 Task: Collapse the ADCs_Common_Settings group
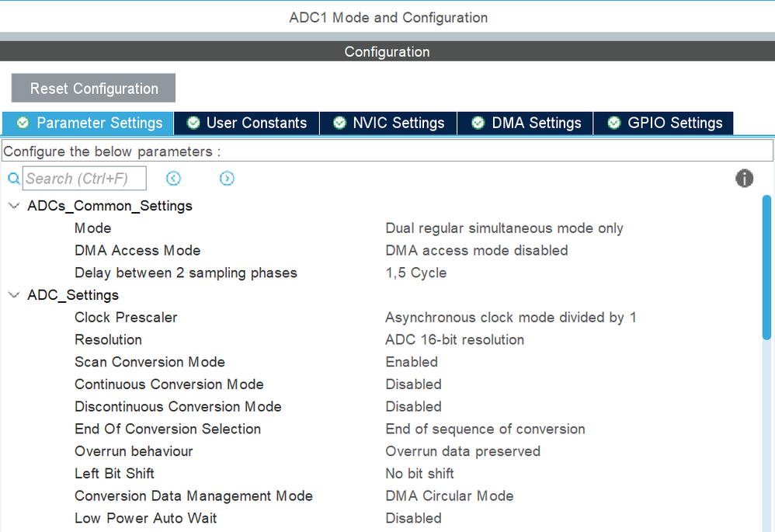pos(13,206)
